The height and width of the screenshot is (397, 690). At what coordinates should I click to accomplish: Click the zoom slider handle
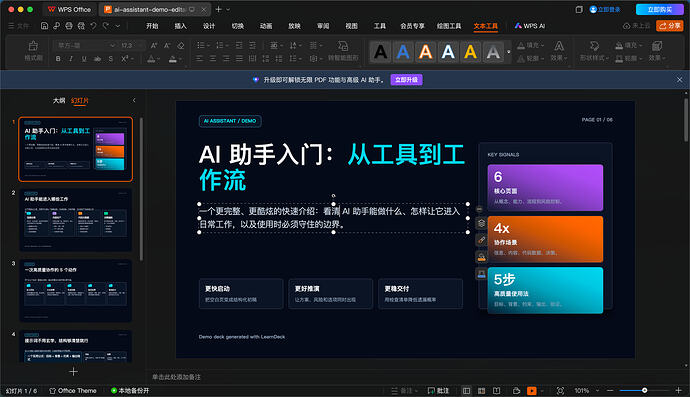coord(644,390)
